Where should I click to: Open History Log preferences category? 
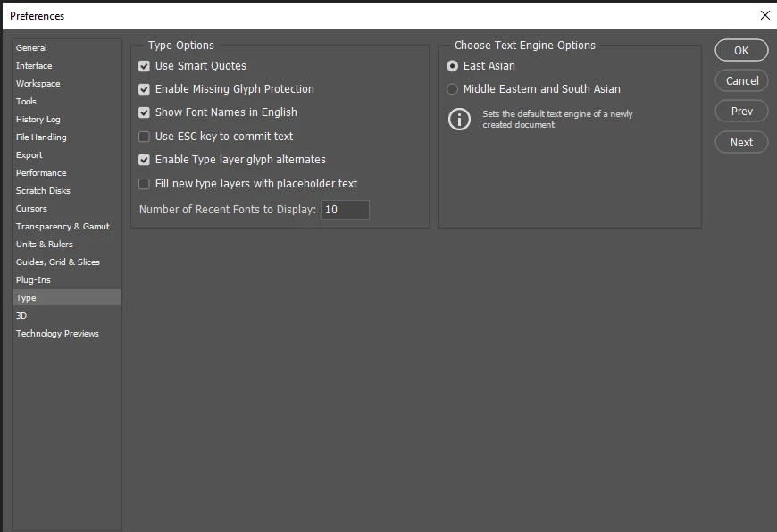pos(67,119)
